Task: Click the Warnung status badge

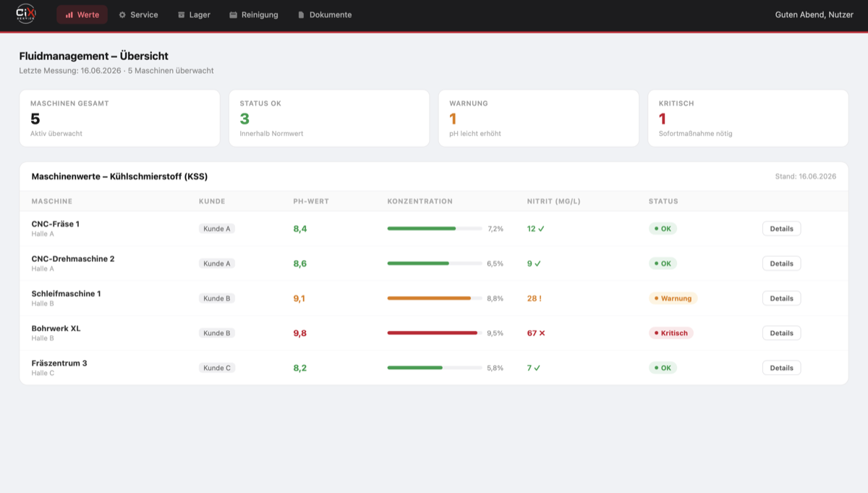Action: click(673, 298)
